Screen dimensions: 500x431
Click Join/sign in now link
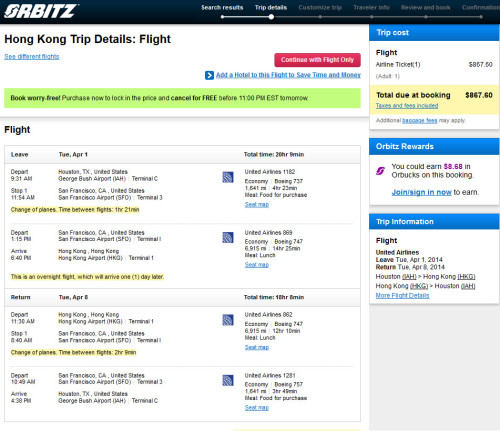tap(422, 192)
